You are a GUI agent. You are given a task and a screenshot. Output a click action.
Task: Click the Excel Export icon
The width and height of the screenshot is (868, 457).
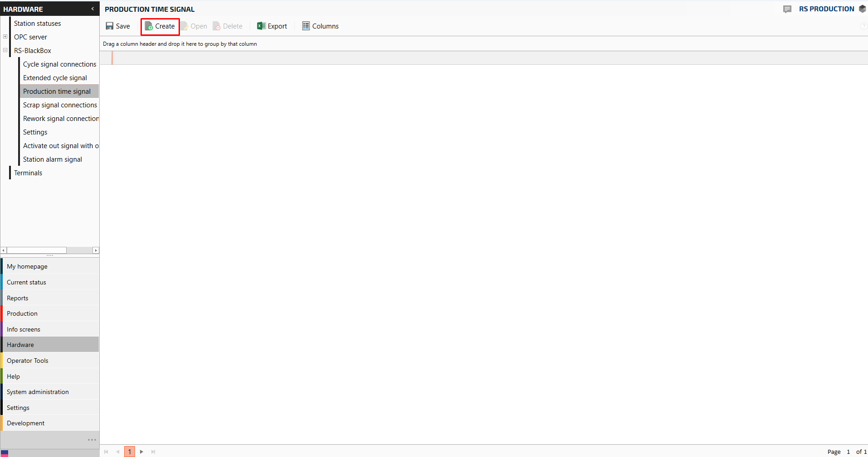[x=261, y=26]
